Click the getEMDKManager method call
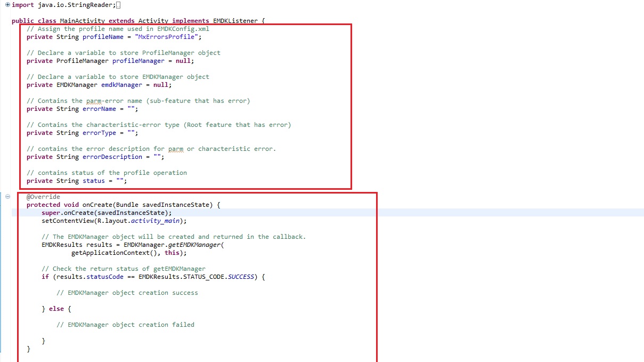Image resolution: width=644 pixels, height=362 pixels. 192,245
